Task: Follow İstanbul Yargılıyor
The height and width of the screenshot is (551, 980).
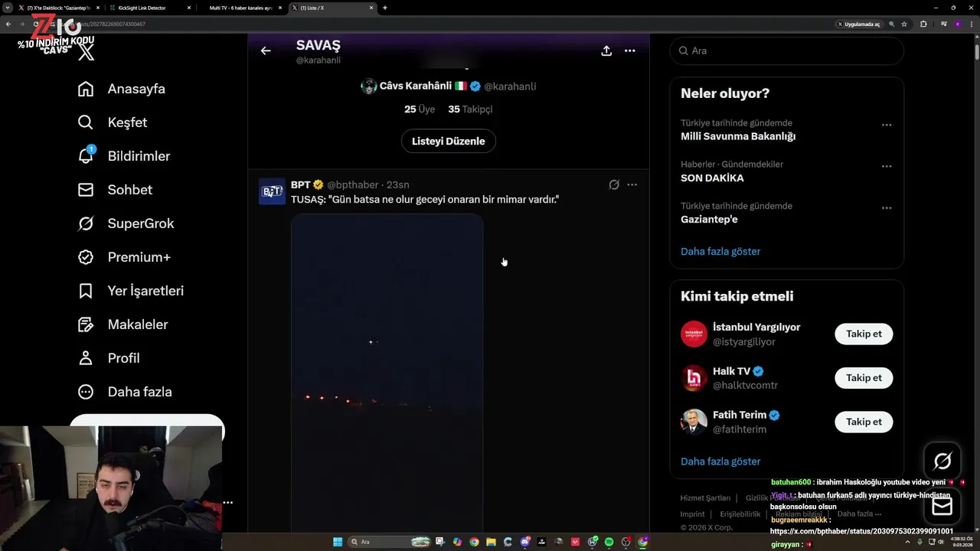Action: 864,334
